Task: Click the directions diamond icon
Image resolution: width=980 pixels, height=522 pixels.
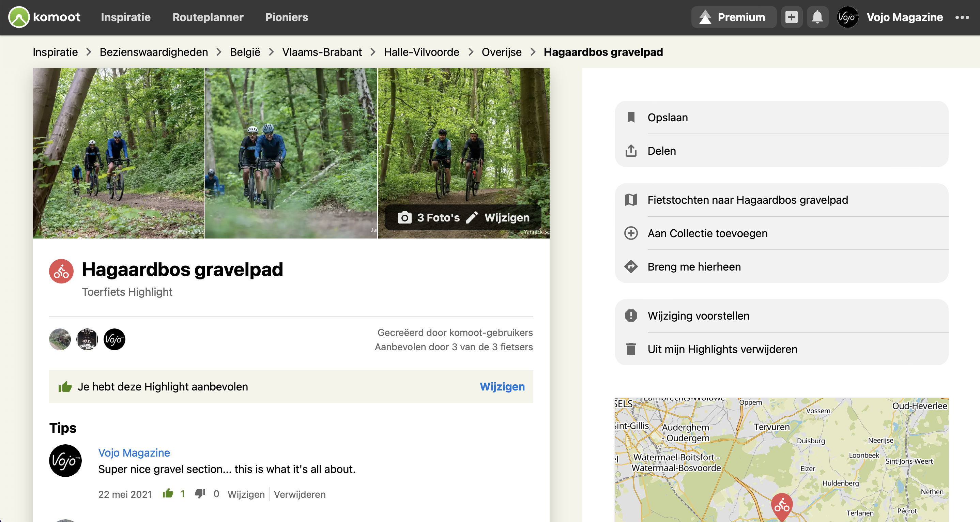Action: 631,266
